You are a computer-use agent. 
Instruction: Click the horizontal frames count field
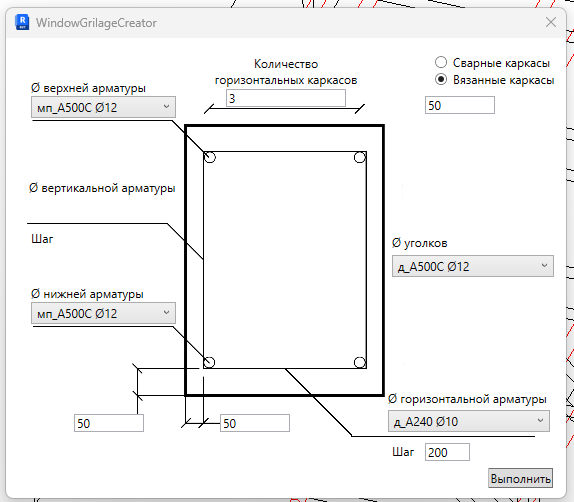tap(286, 98)
